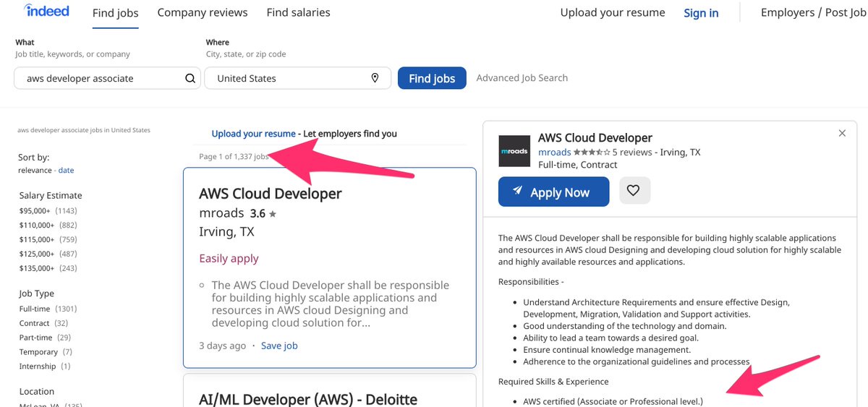Filter job type to Contract
This screenshot has height=407, width=868.
(x=35, y=323)
